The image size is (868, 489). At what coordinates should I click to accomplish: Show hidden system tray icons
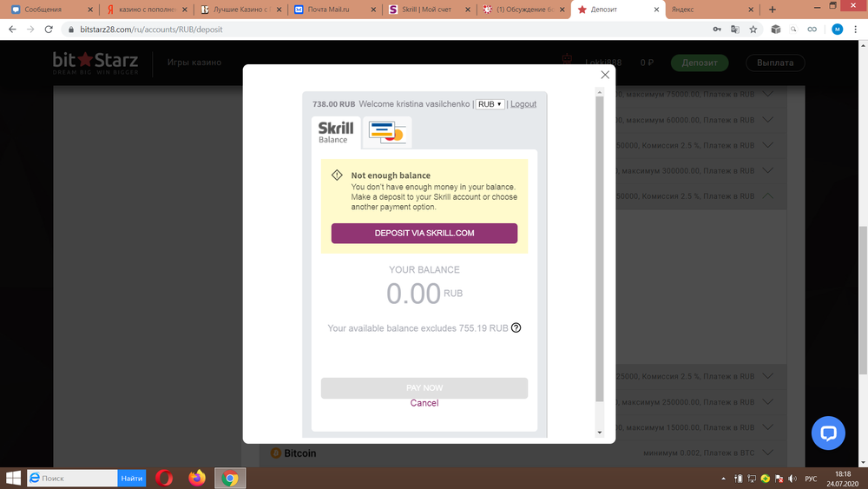click(x=723, y=479)
